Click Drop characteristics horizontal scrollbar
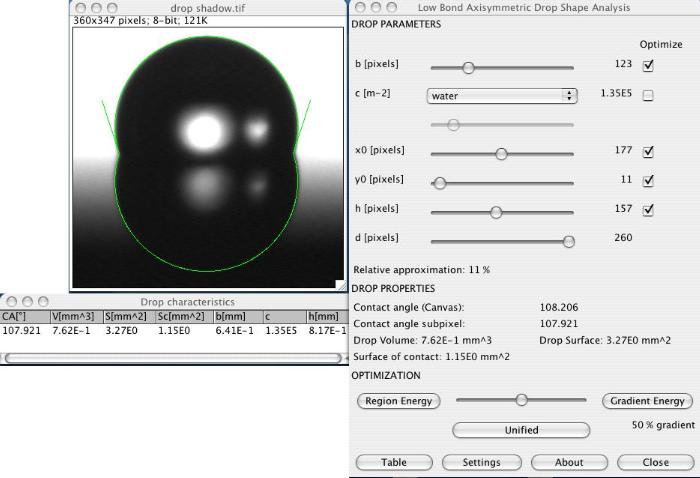Image resolution: width=700 pixels, height=478 pixels. click(x=174, y=357)
